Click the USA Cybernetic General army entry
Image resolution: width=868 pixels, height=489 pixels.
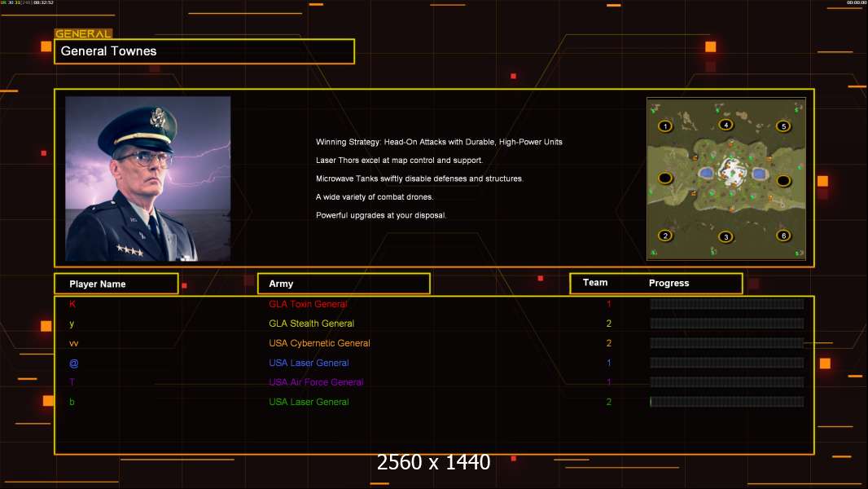(x=319, y=343)
